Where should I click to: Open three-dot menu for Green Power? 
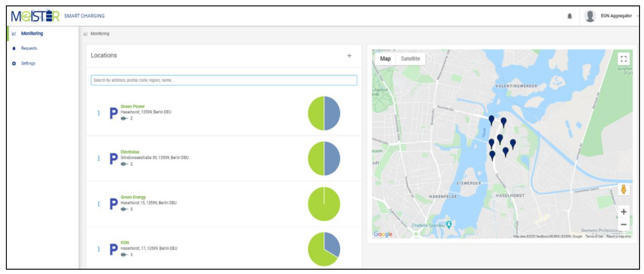pyautogui.click(x=99, y=113)
